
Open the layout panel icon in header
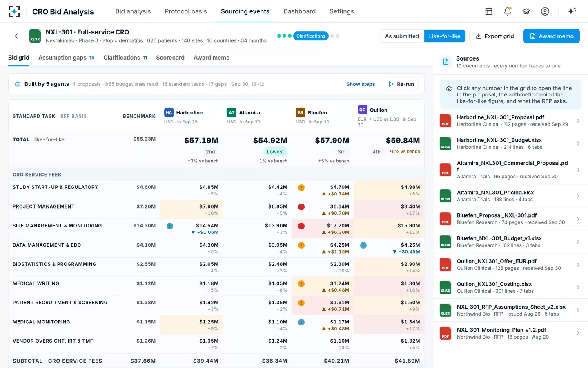[x=489, y=11]
